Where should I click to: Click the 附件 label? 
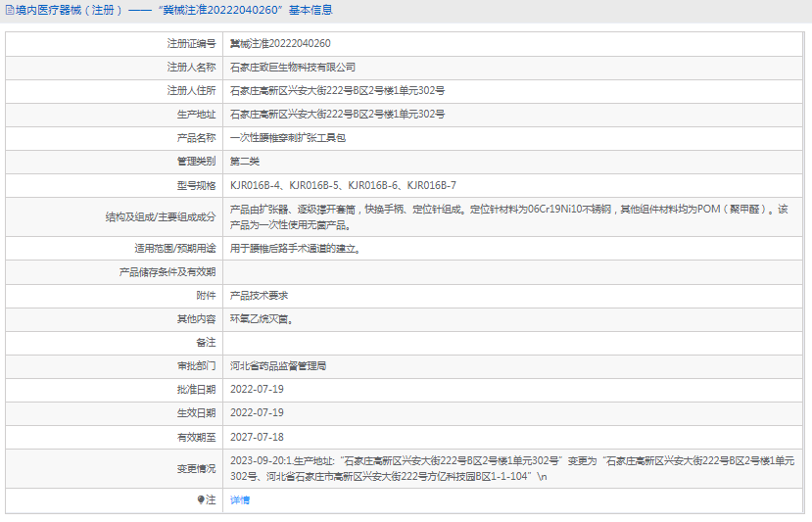(x=206, y=296)
